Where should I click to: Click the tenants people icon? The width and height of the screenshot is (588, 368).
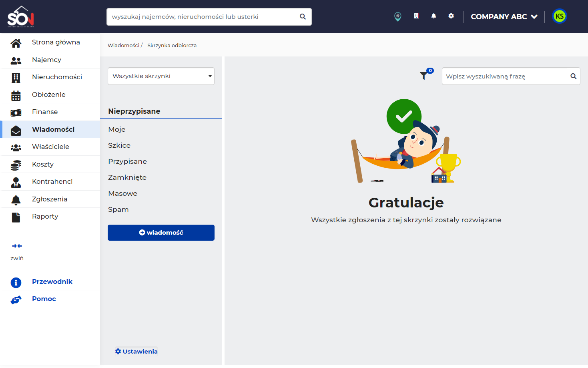pos(16,60)
